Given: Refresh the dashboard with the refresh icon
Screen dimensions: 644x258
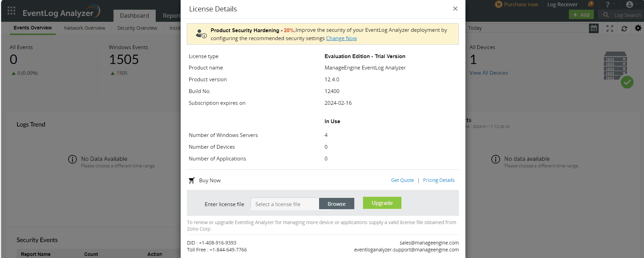Looking at the screenshot, I should tap(624, 28).
